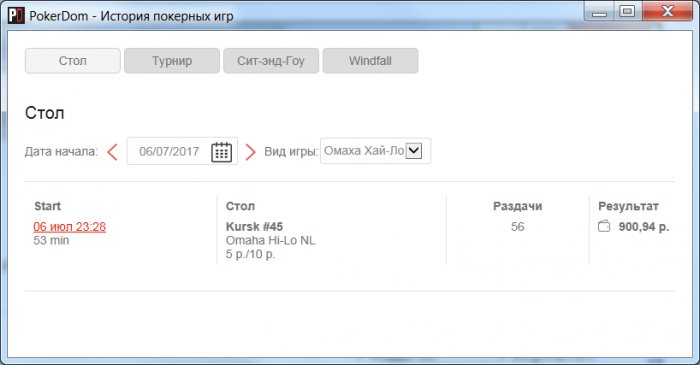Minimize the PokerDom window
This screenshot has height=365, width=700.
[x=599, y=11]
